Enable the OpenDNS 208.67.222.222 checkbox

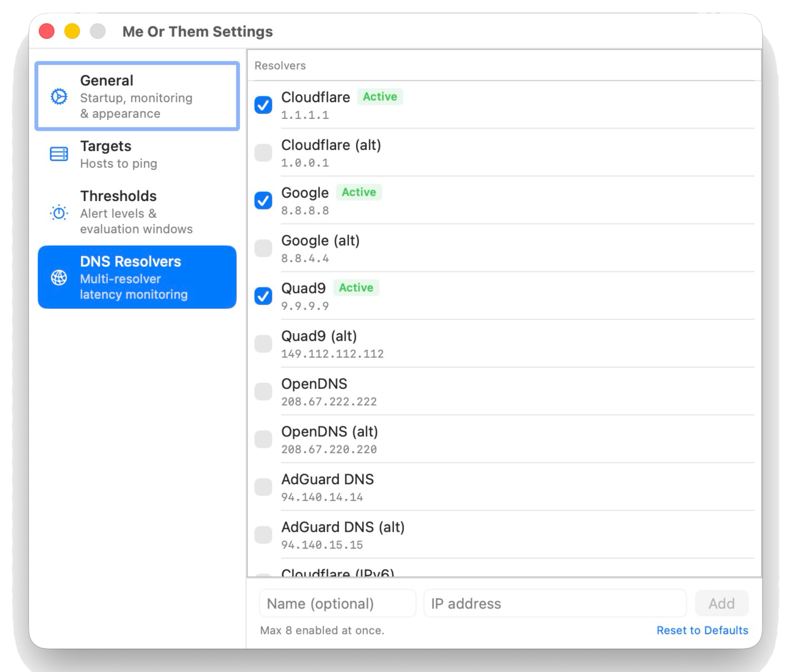coord(263,392)
